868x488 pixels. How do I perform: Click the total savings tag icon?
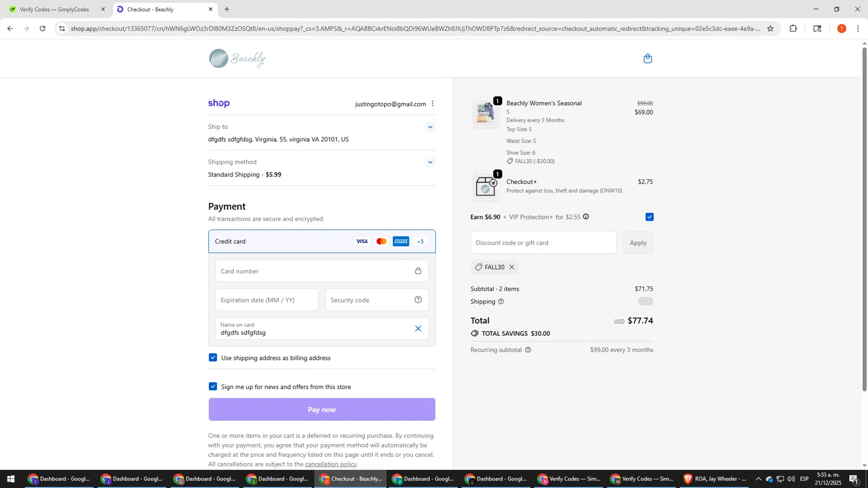click(475, 334)
